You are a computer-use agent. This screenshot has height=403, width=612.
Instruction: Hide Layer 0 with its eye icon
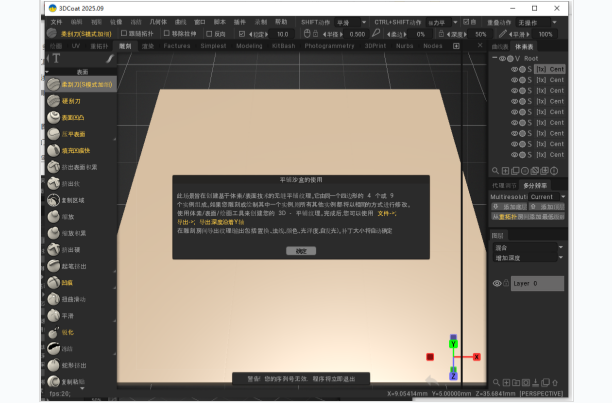[497, 284]
